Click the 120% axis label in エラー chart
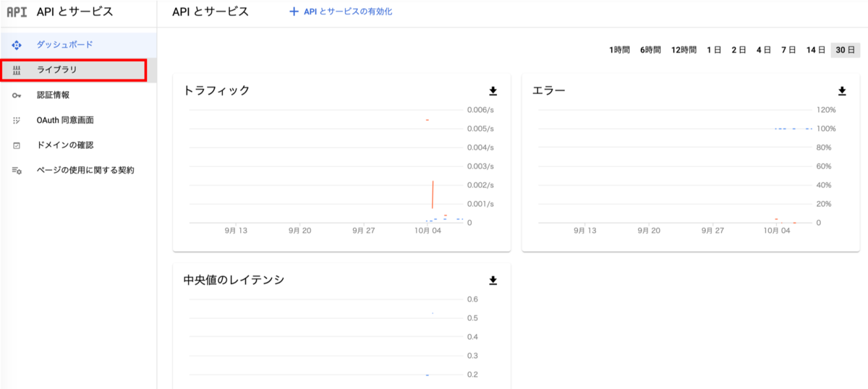 point(825,110)
